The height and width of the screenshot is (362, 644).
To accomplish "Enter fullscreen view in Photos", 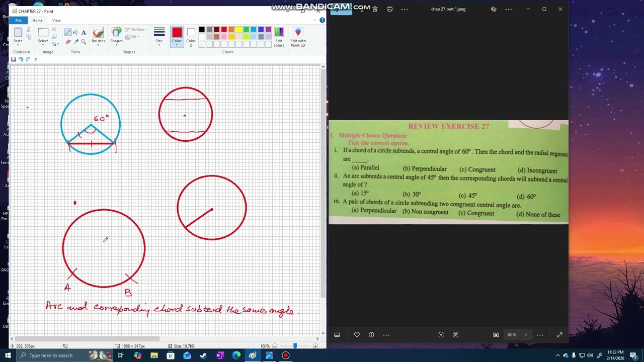I will tap(559, 335).
